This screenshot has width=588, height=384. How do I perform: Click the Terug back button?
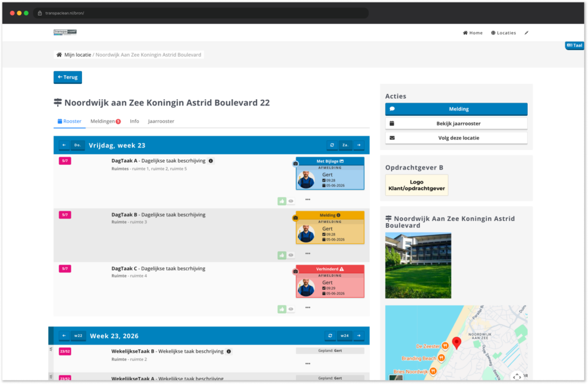click(x=68, y=77)
